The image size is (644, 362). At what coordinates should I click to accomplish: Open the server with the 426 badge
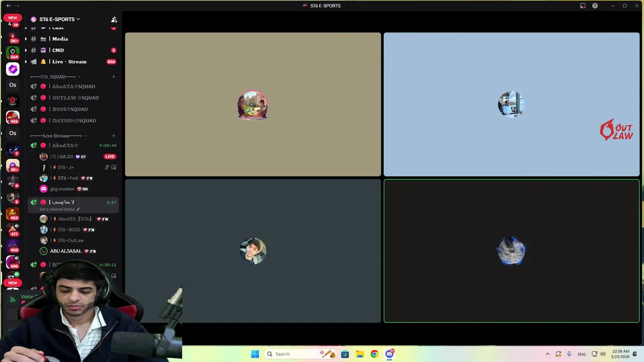pyautogui.click(x=13, y=117)
